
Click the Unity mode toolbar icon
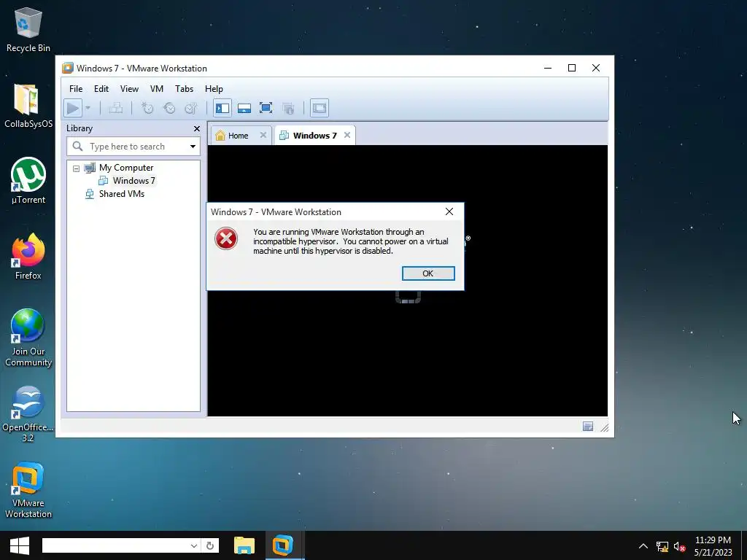(x=288, y=108)
